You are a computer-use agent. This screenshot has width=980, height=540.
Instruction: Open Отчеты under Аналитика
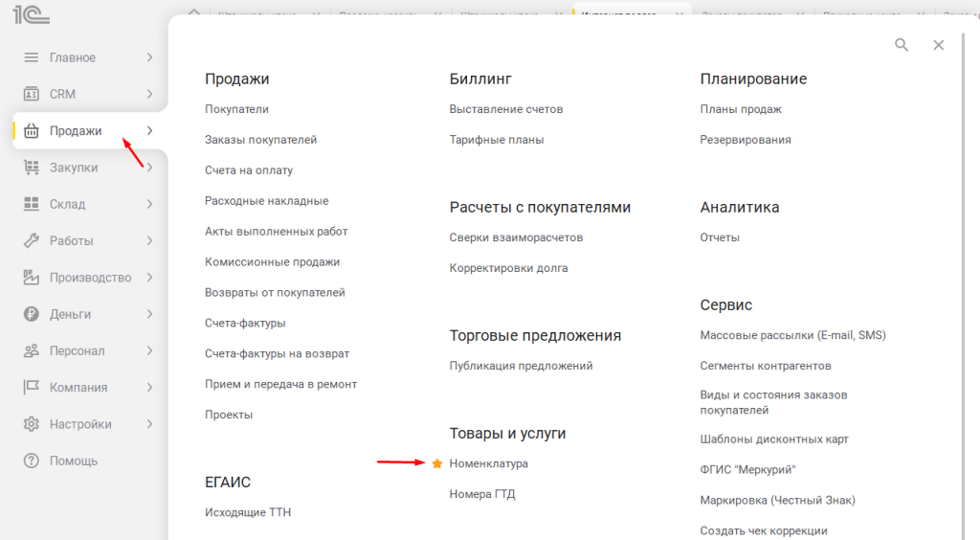click(720, 237)
